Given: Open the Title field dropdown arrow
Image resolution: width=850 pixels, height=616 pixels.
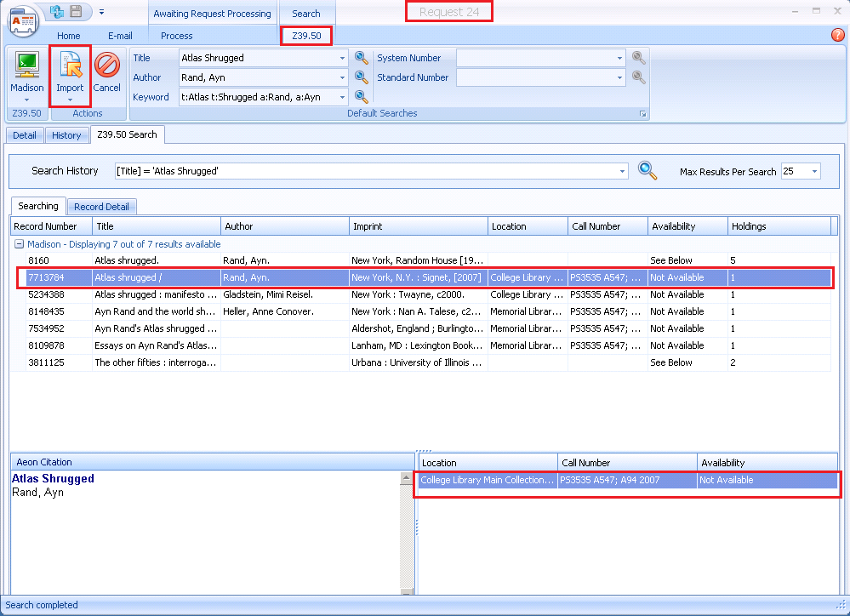Looking at the screenshot, I should (x=343, y=58).
